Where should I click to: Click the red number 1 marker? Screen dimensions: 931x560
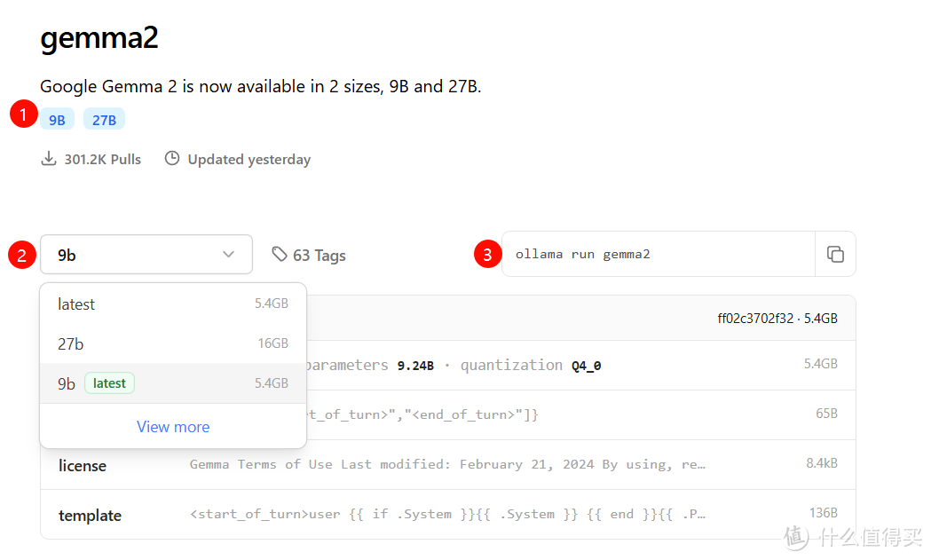(23, 114)
